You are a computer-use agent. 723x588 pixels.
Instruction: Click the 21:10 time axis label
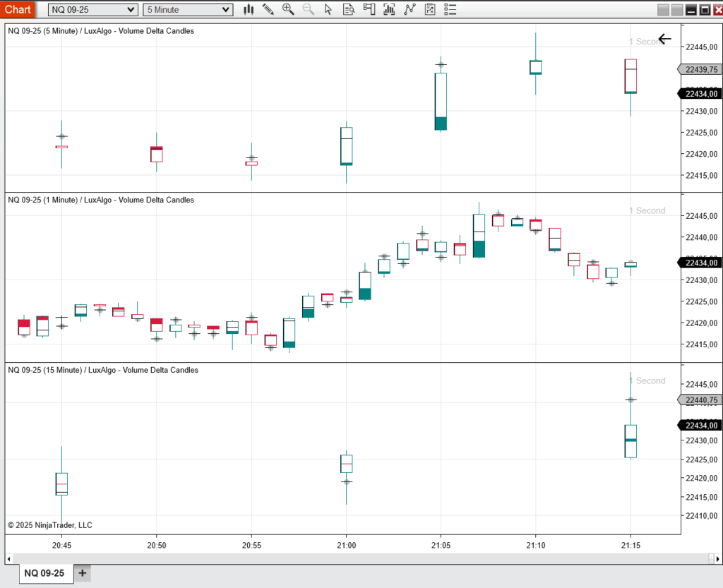click(x=536, y=545)
